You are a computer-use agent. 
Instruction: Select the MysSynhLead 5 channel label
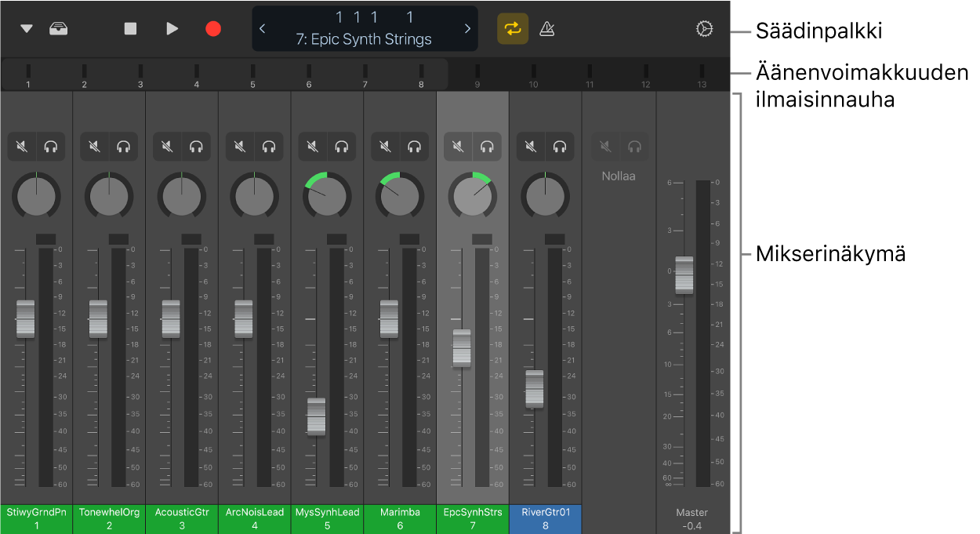[327, 518]
